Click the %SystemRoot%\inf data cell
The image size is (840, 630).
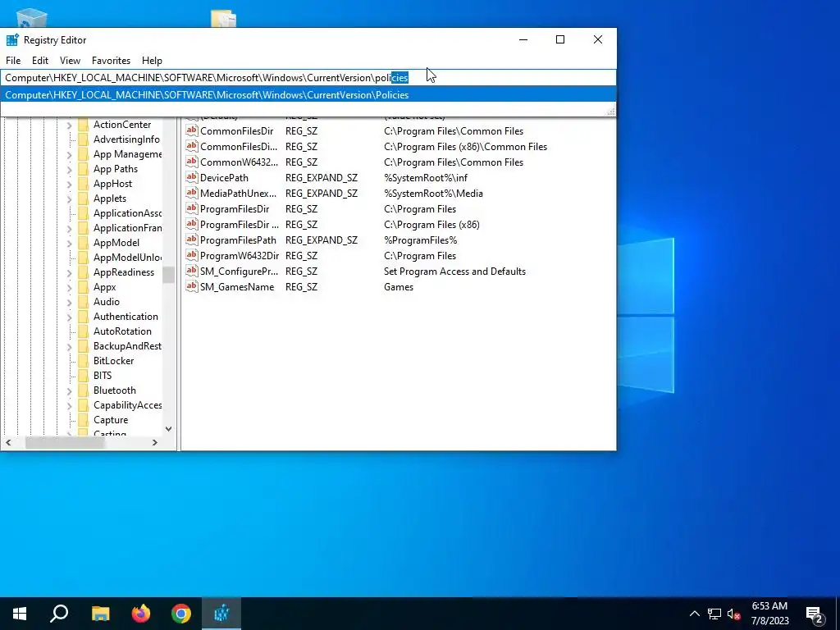tap(426, 178)
